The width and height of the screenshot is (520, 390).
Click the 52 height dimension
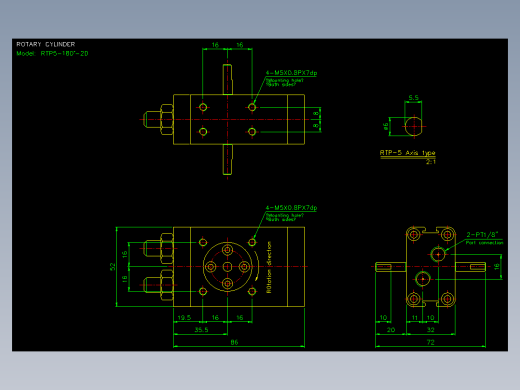(112, 267)
